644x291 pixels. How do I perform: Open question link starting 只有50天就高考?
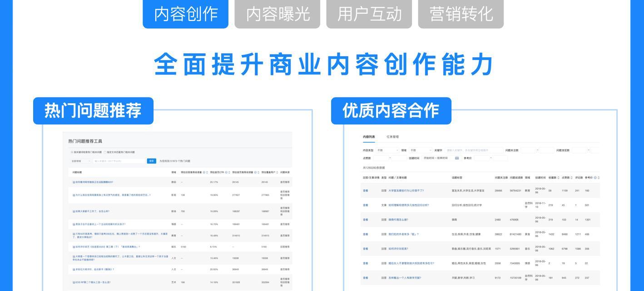coord(120,236)
